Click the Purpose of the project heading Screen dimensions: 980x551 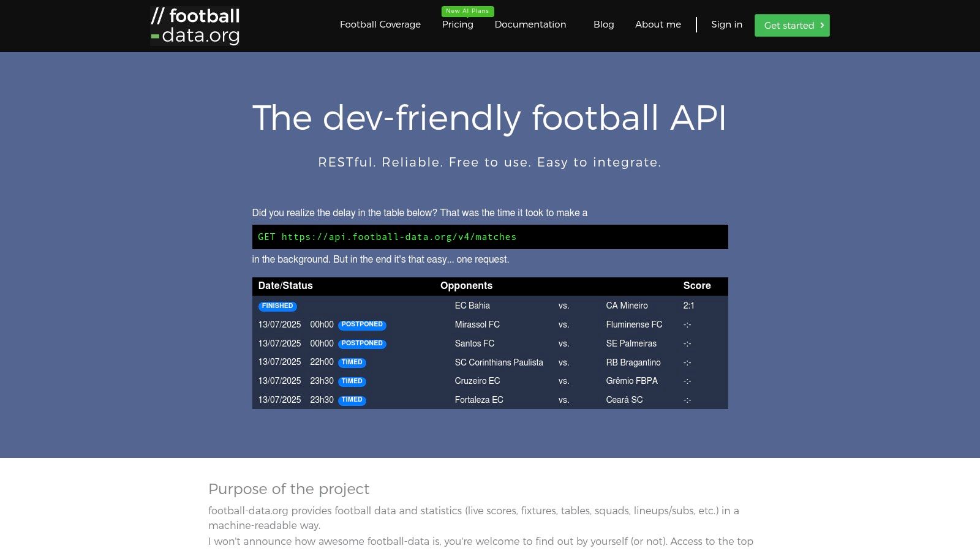click(x=288, y=489)
